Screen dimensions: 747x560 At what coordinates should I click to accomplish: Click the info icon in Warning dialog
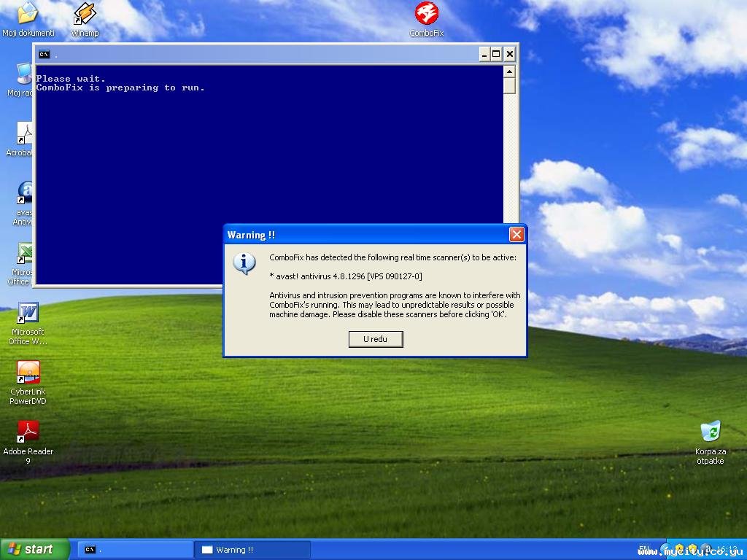[244, 263]
